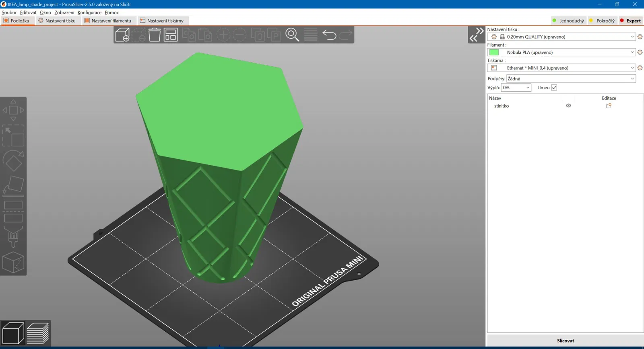Select the Scale tool in left toolbar

[x=13, y=135]
